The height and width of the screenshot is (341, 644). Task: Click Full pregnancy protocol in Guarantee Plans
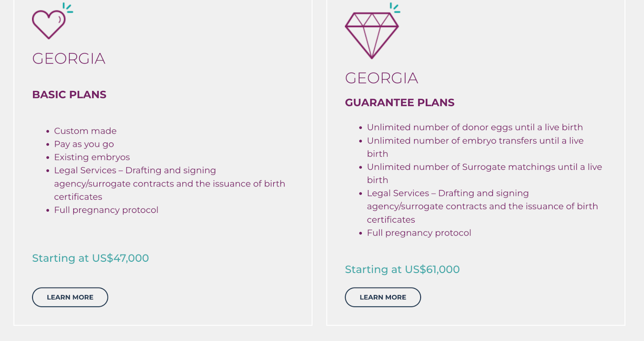pos(419,233)
